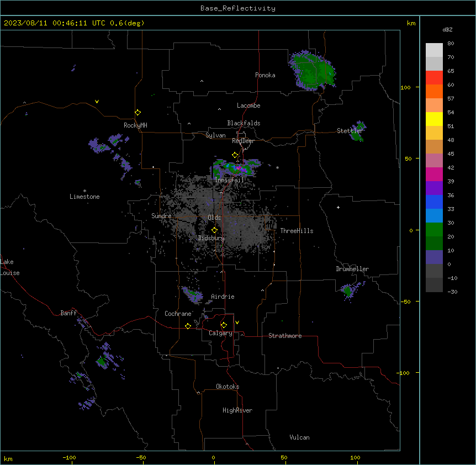Click the Airdrie city label
The image size is (476, 465).
[223, 297]
